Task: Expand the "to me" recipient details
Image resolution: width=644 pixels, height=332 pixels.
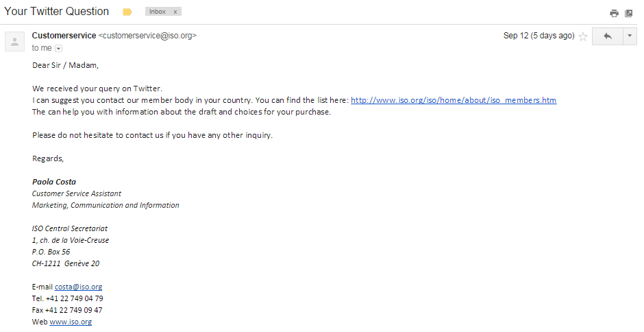Action: click(59, 49)
